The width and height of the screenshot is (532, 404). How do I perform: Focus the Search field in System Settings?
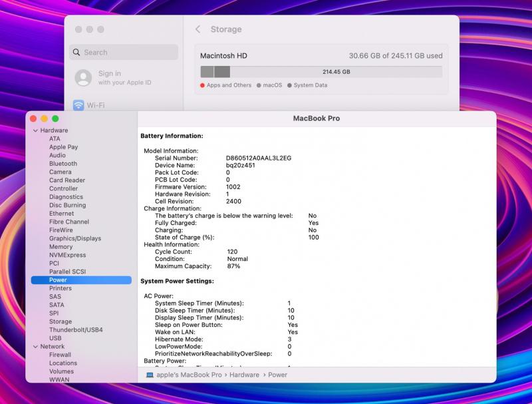(124, 53)
